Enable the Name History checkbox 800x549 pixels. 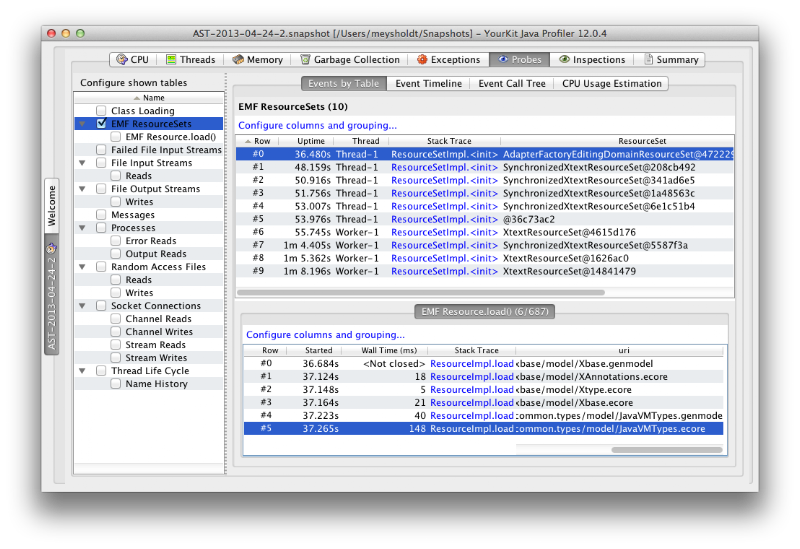pos(116,384)
